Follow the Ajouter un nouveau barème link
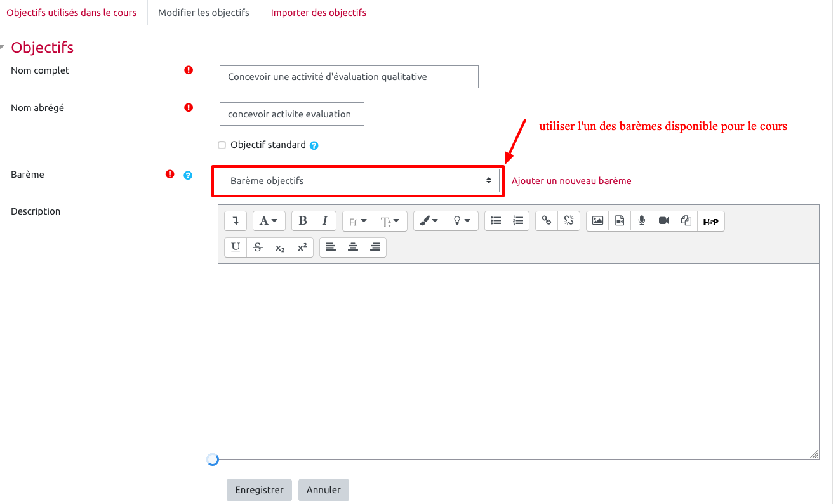The height and width of the screenshot is (504, 838). pyautogui.click(x=571, y=181)
